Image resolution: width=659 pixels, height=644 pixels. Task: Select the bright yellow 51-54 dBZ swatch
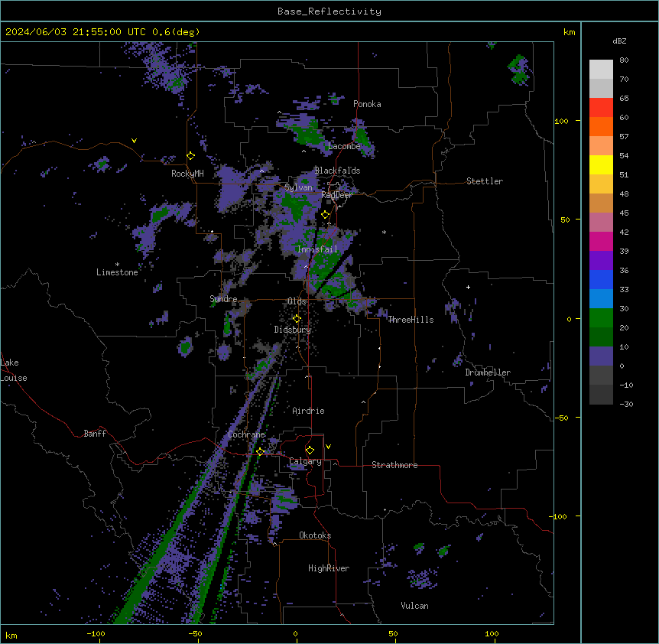click(x=601, y=164)
